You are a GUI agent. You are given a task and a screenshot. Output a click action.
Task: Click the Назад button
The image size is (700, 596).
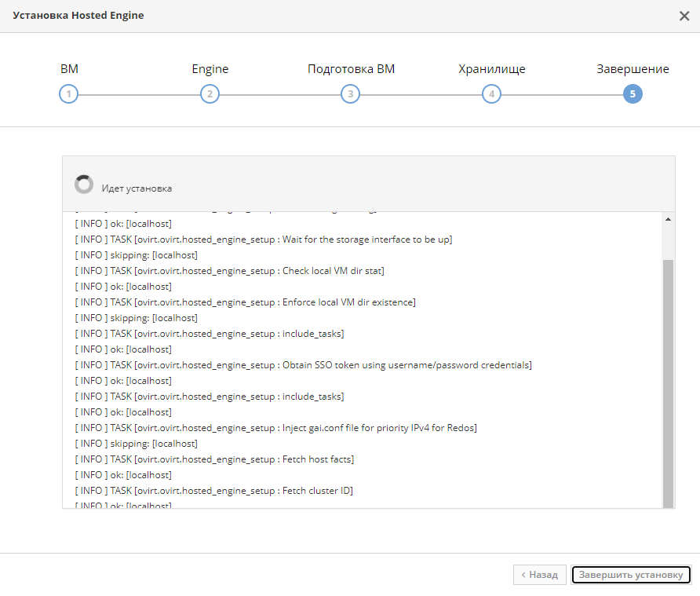[540, 575]
